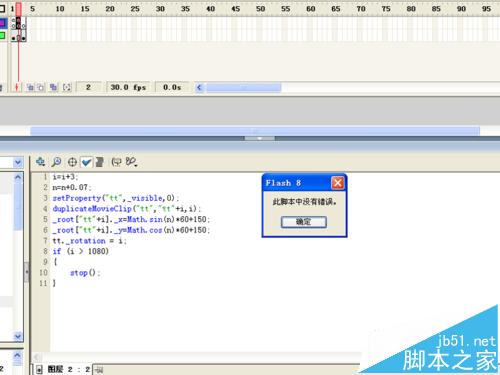Center the timeline on the current frame
Viewport: 500px width, 375px height.
pyautogui.click(x=16, y=87)
